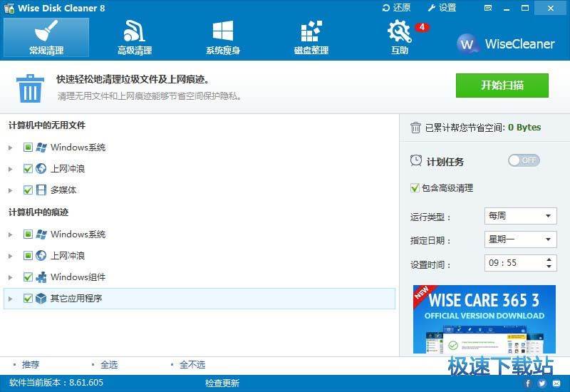Click the green 开始扫描 button
Image resolution: width=570 pixels, height=392 pixels.
coord(502,86)
